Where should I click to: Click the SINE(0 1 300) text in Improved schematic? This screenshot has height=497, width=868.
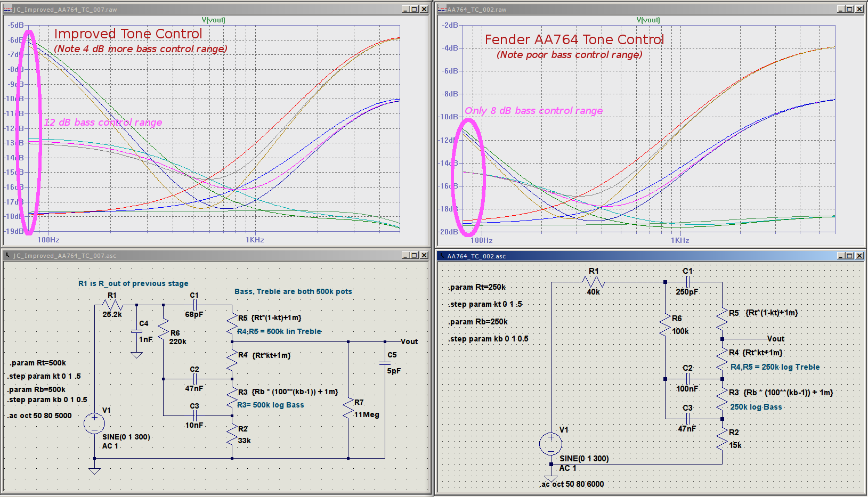(126, 437)
